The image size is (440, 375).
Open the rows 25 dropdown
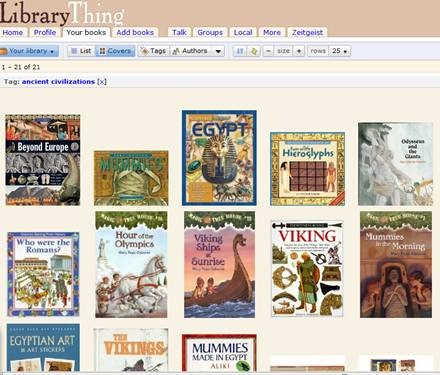click(340, 51)
